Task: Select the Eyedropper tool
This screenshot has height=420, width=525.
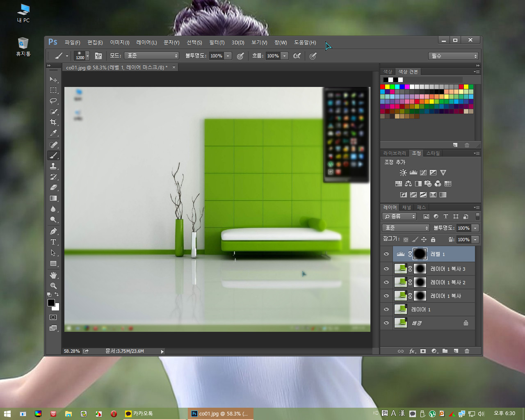Action: pyautogui.click(x=53, y=133)
